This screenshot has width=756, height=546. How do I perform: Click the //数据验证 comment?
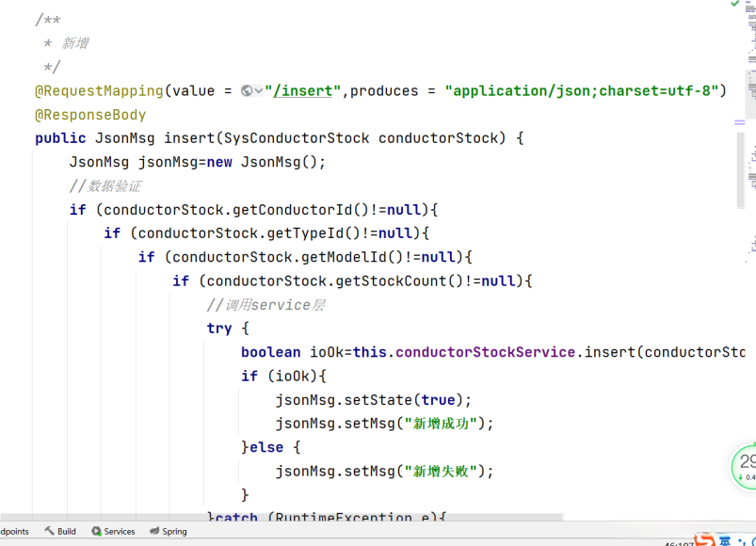coord(105,186)
